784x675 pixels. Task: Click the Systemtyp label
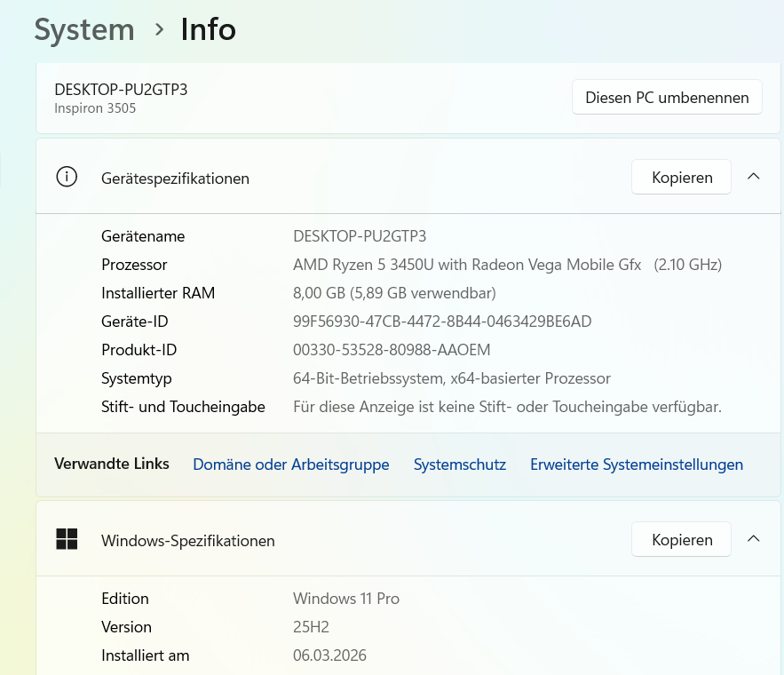click(x=137, y=378)
